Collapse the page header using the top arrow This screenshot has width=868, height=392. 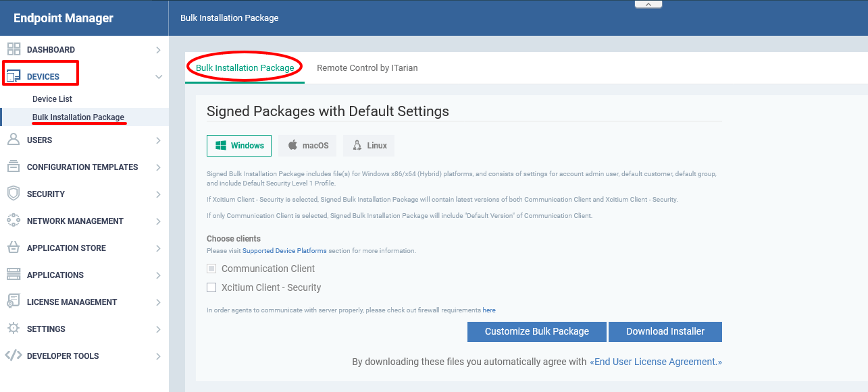[x=648, y=4]
